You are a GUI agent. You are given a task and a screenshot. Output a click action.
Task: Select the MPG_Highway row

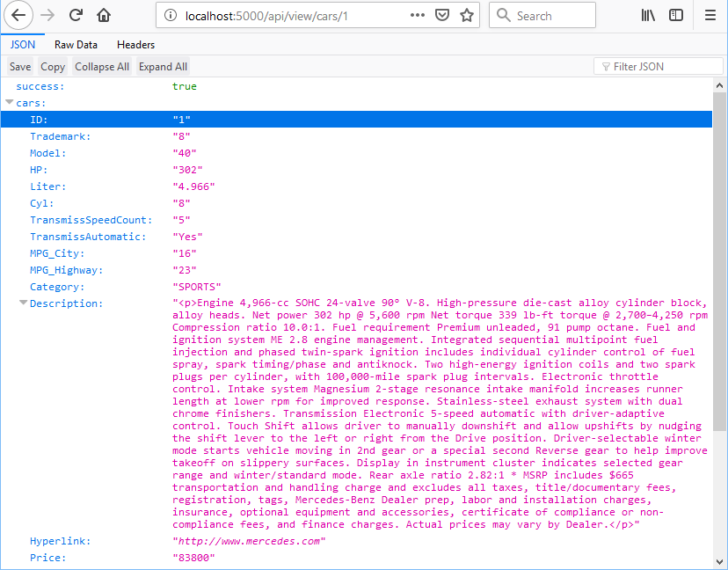pyautogui.click(x=356, y=270)
